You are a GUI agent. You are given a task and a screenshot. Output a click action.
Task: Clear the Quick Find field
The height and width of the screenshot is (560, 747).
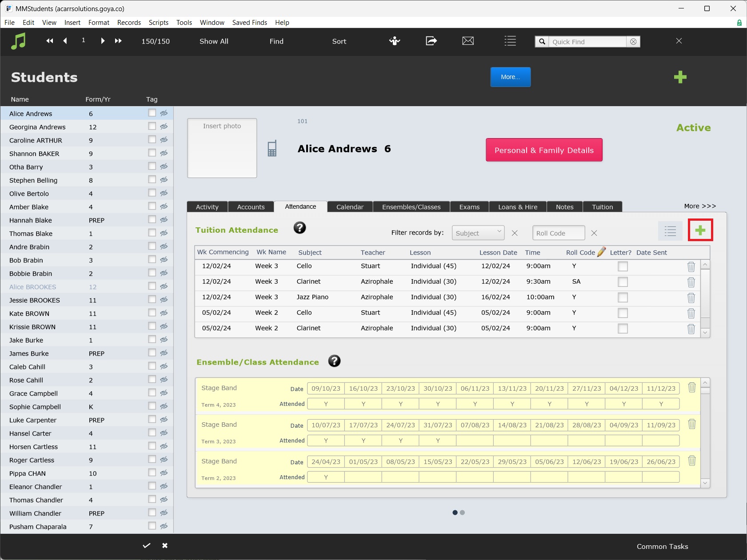633,42
